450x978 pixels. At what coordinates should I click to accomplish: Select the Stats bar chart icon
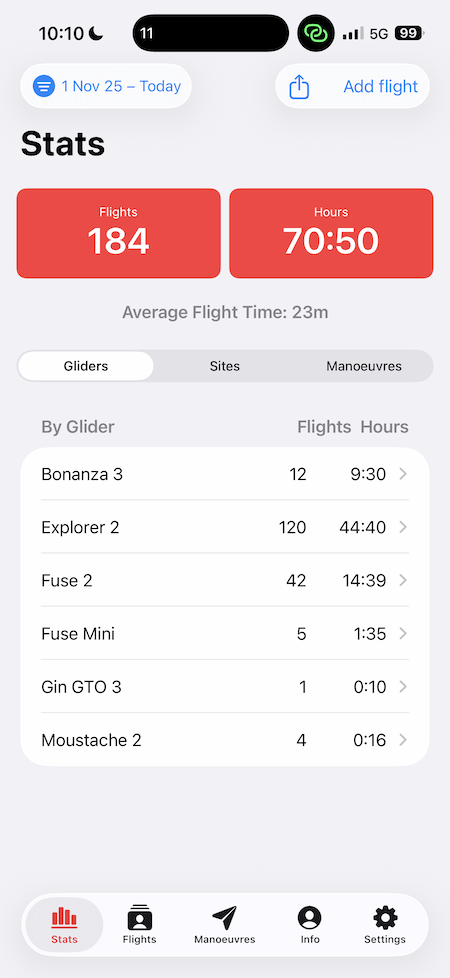tap(64, 917)
